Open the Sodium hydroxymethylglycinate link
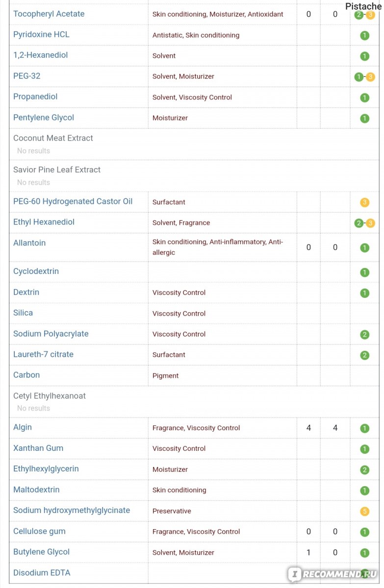The width and height of the screenshot is (384, 588). [x=72, y=511]
